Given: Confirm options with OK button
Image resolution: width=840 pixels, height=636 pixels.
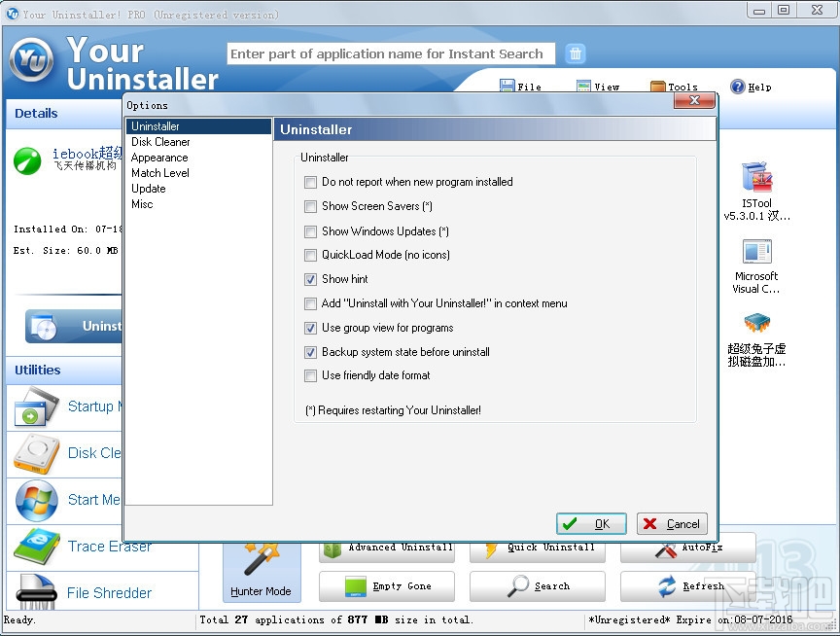Looking at the screenshot, I should click(x=591, y=523).
